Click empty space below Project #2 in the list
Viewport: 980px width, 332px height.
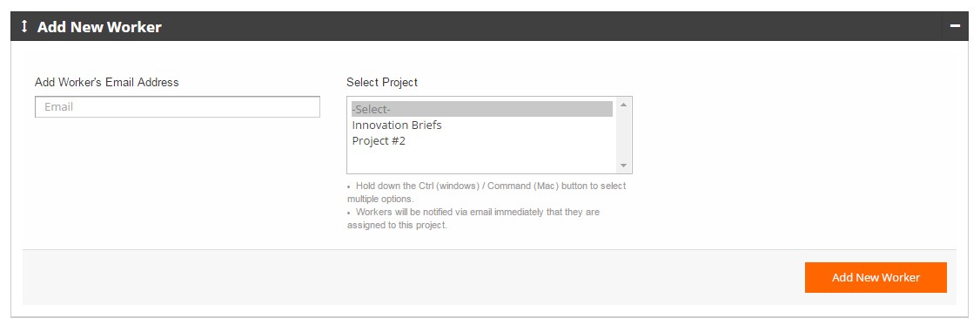coord(482,160)
